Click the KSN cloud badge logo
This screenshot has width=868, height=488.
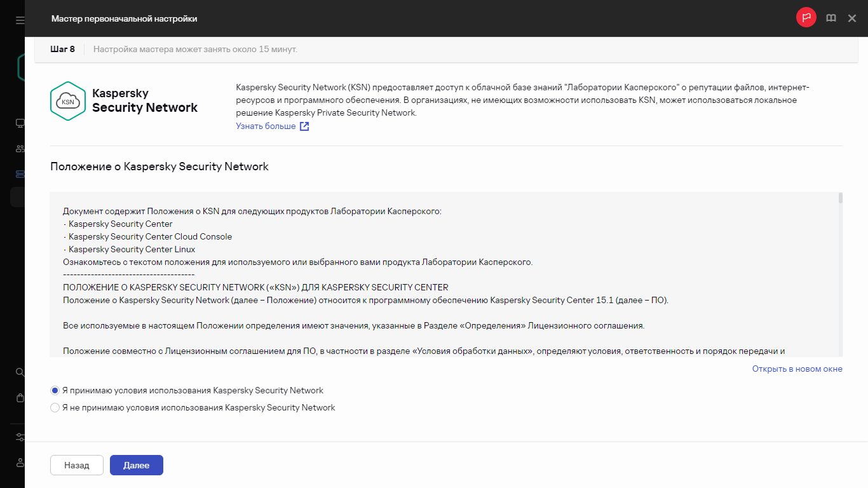coord(67,100)
